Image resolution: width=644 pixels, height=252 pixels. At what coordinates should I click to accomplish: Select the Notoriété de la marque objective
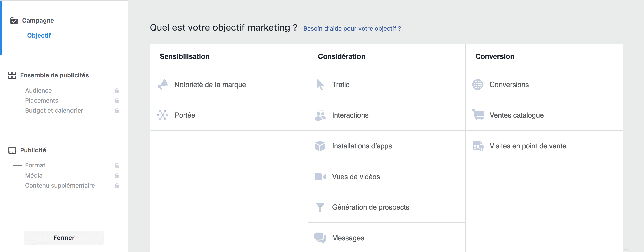[x=229, y=85]
